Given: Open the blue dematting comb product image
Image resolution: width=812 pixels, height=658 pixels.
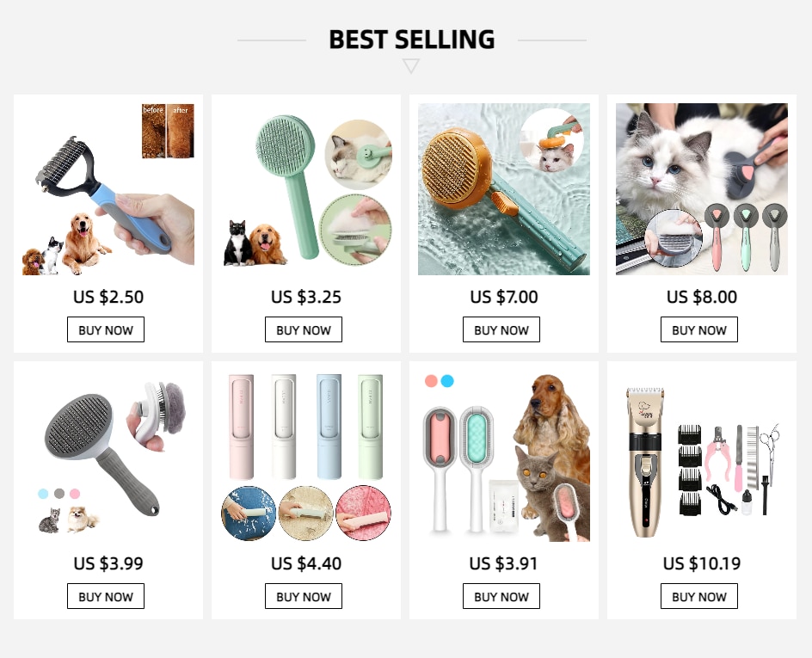Looking at the screenshot, I should click(108, 189).
